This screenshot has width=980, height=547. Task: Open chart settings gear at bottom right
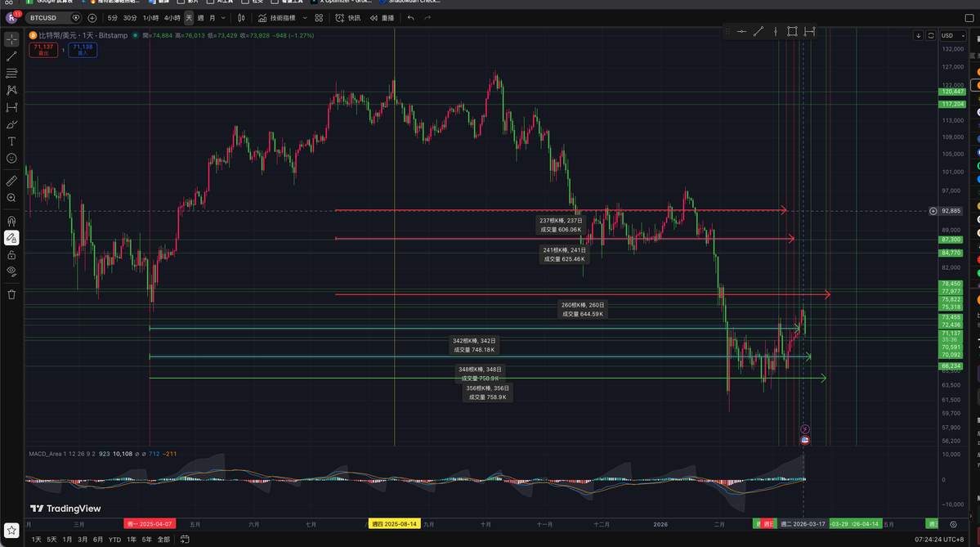(x=953, y=524)
